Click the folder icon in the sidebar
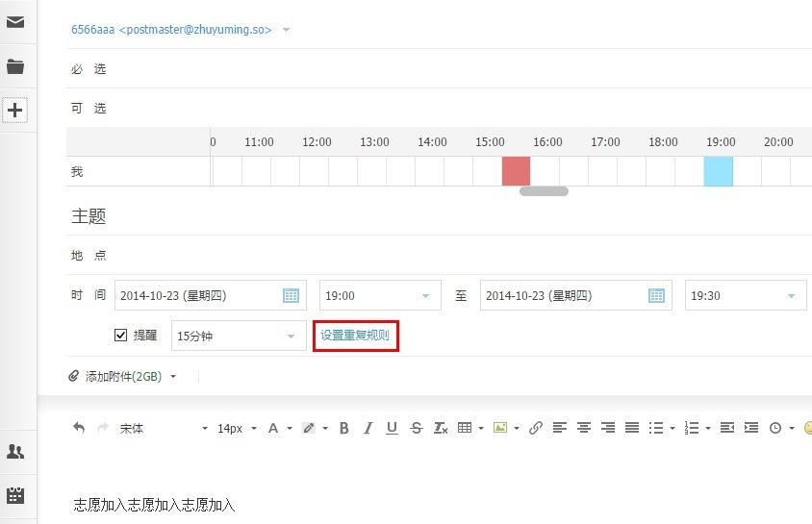The height and width of the screenshot is (524, 812). [x=15, y=66]
